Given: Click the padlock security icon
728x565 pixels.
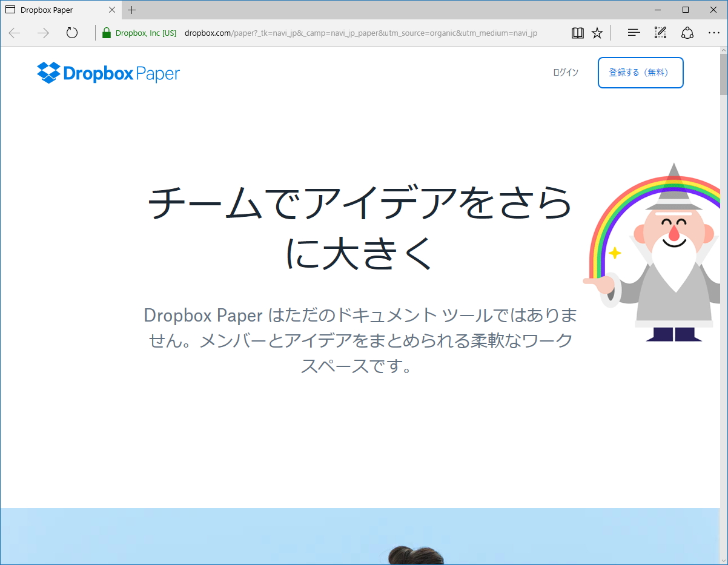Looking at the screenshot, I should click(105, 33).
